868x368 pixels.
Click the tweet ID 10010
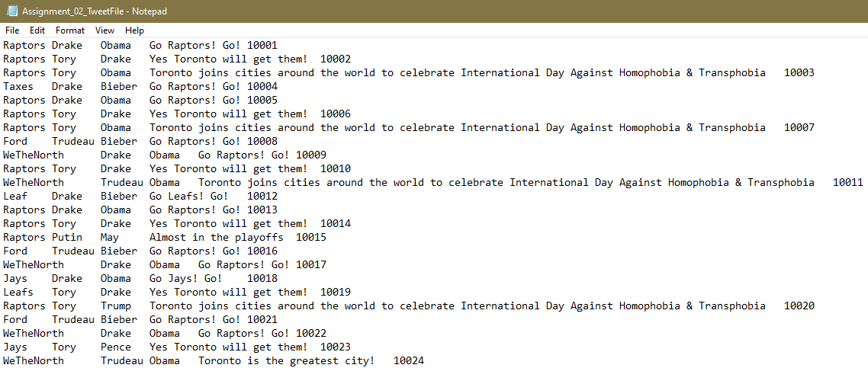[336, 168]
